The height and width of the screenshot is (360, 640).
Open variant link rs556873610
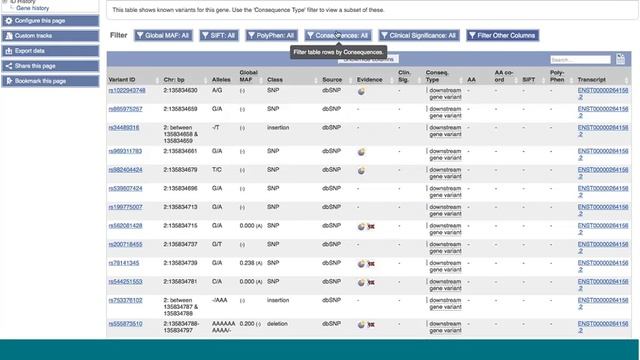pyautogui.click(x=125, y=324)
